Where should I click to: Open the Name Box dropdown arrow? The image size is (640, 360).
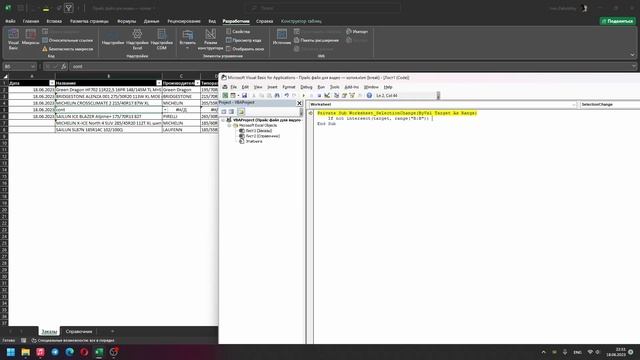33,66
